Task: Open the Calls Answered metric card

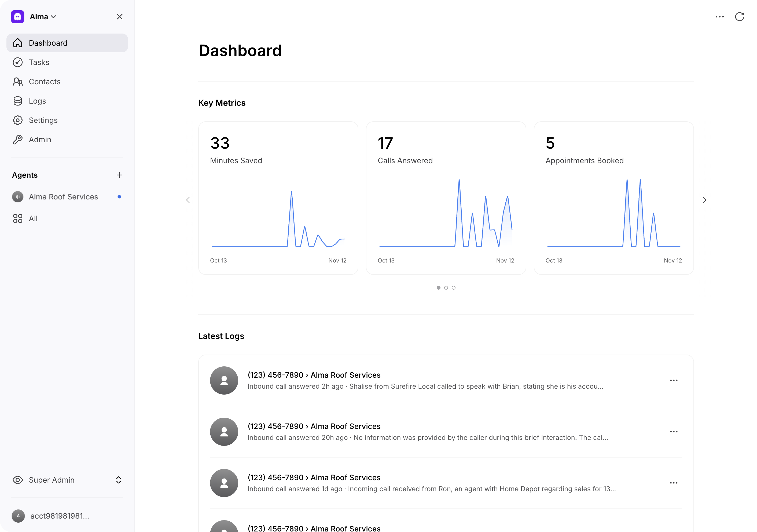Action: [x=446, y=198]
